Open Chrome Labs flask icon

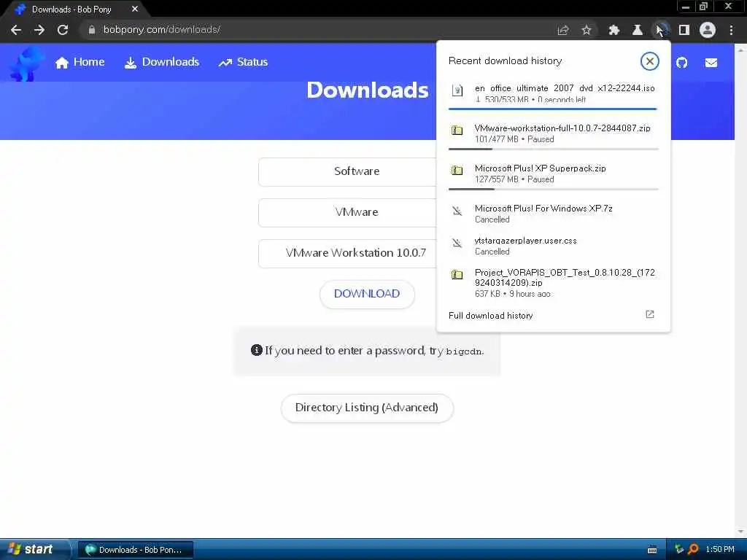637,30
